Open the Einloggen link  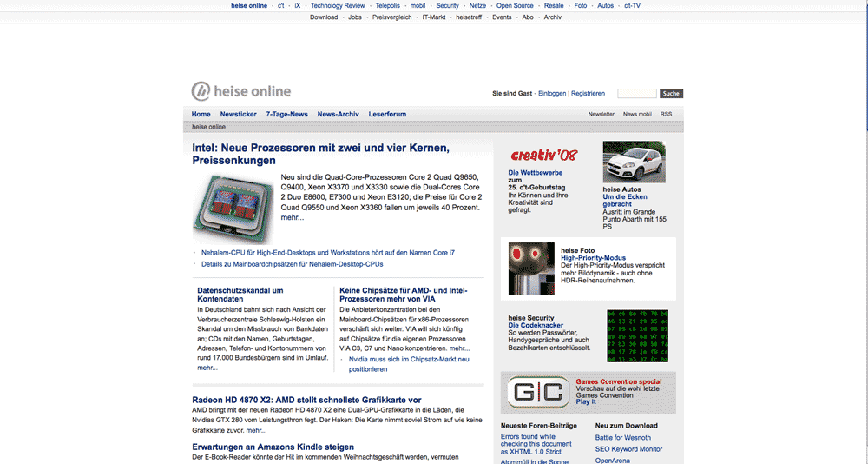(552, 94)
